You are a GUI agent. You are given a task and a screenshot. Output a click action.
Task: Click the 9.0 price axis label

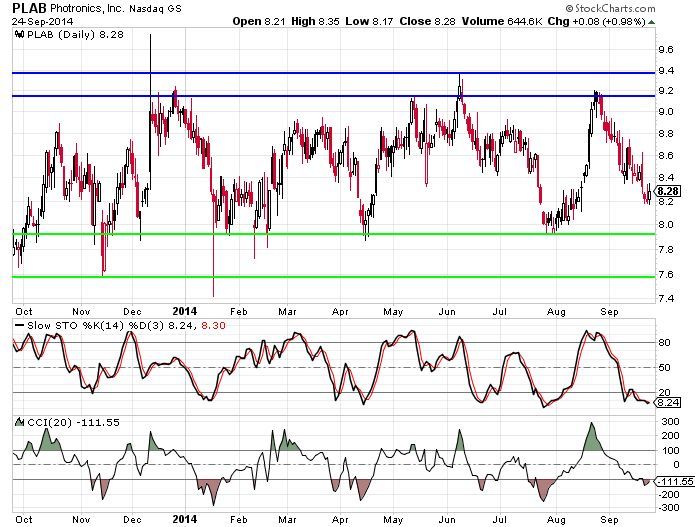[x=666, y=112]
